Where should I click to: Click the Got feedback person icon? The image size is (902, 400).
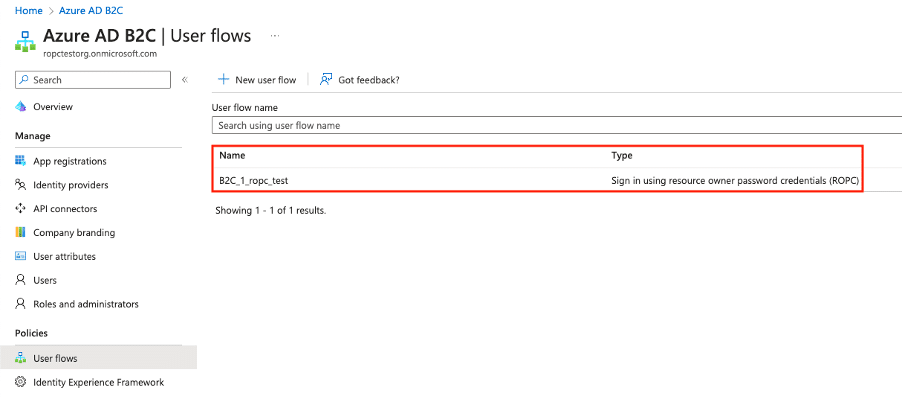[326, 79]
